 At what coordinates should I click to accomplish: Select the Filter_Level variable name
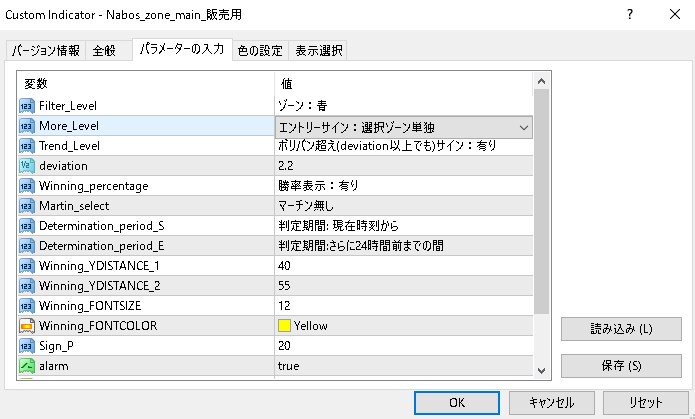pyautogui.click(x=68, y=106)
